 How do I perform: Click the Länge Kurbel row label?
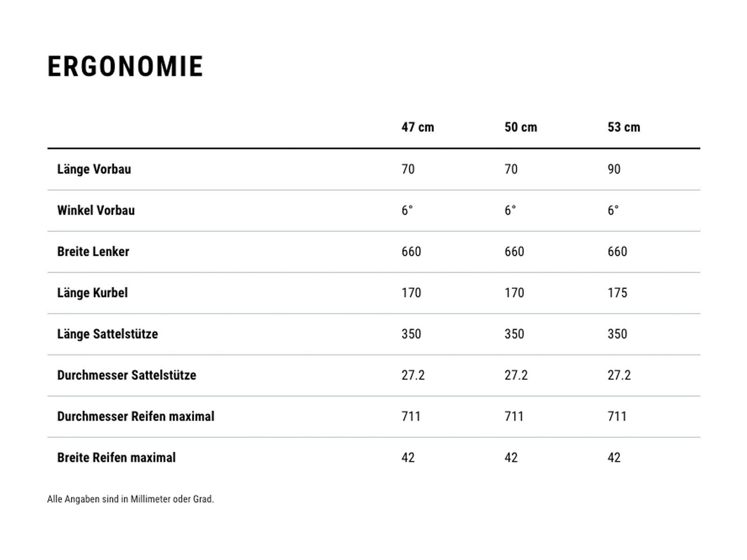(x=92, y=293)
